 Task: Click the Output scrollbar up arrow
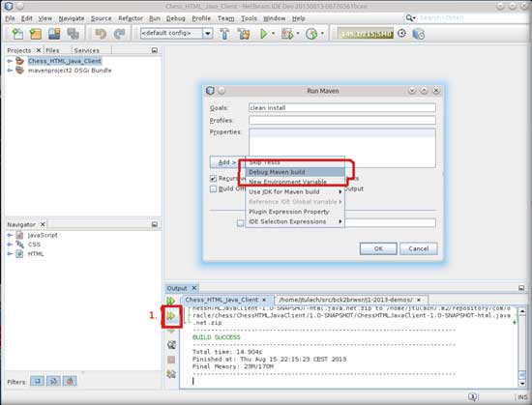pos(522,311)
